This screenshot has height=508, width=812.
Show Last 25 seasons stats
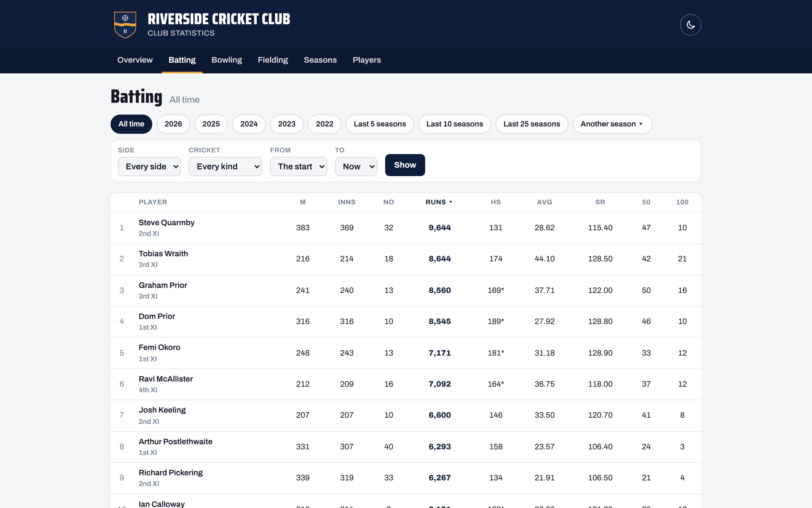(532, 124)
